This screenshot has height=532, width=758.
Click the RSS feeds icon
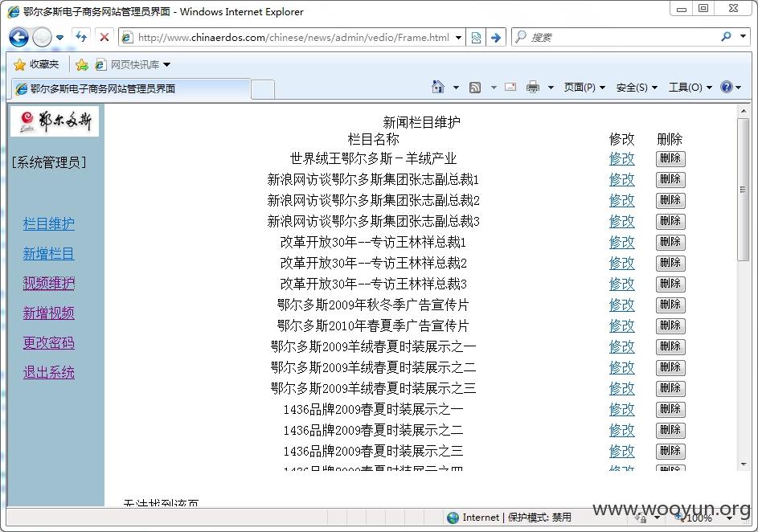[475, 88]
